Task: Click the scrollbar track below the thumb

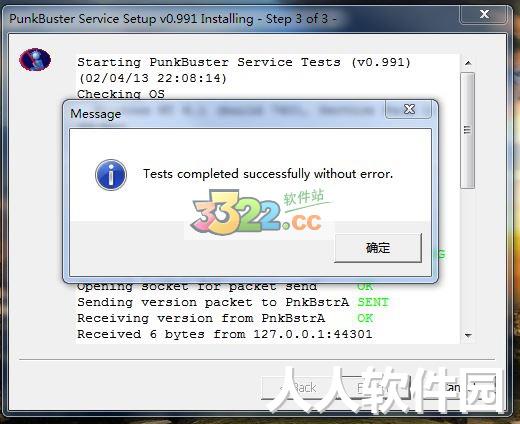Action: 468,258
